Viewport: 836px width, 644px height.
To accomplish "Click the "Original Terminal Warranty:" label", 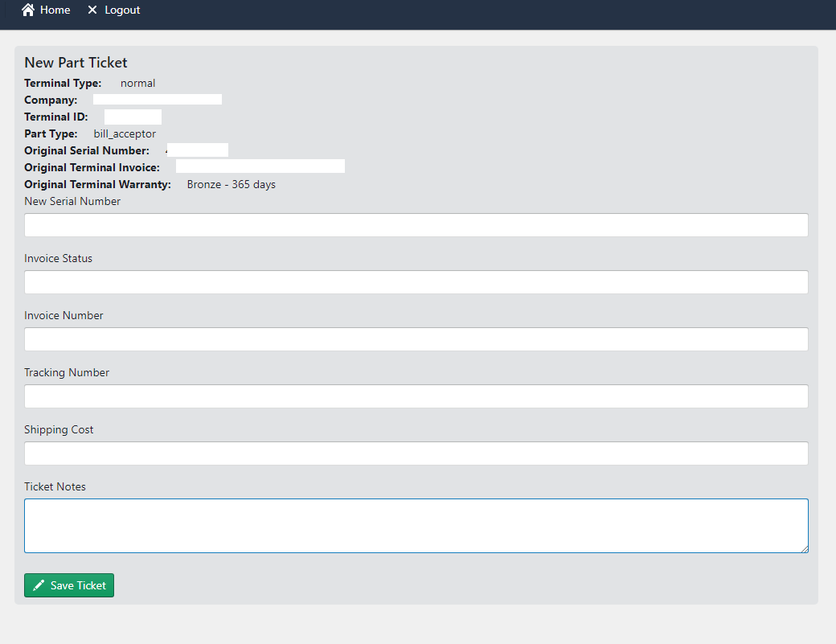I will 97,184.
